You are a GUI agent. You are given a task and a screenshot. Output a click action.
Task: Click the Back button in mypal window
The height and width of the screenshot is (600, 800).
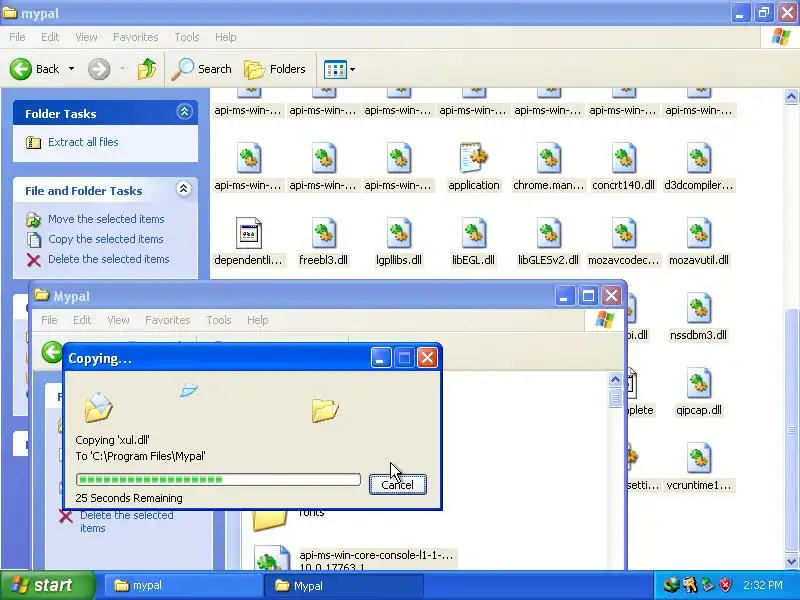click(34, 69)
